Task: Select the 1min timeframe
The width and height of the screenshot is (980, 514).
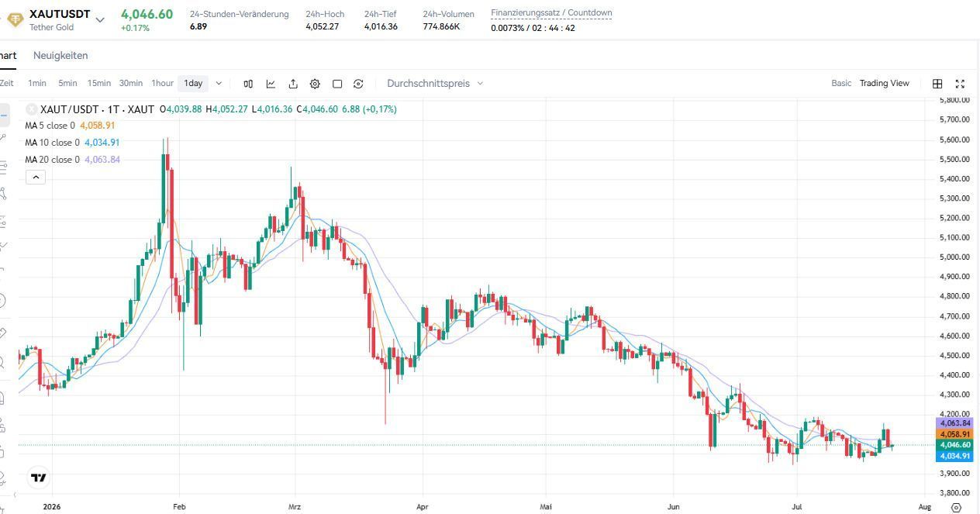Action: pyautogui.click(x=37, y=84)
